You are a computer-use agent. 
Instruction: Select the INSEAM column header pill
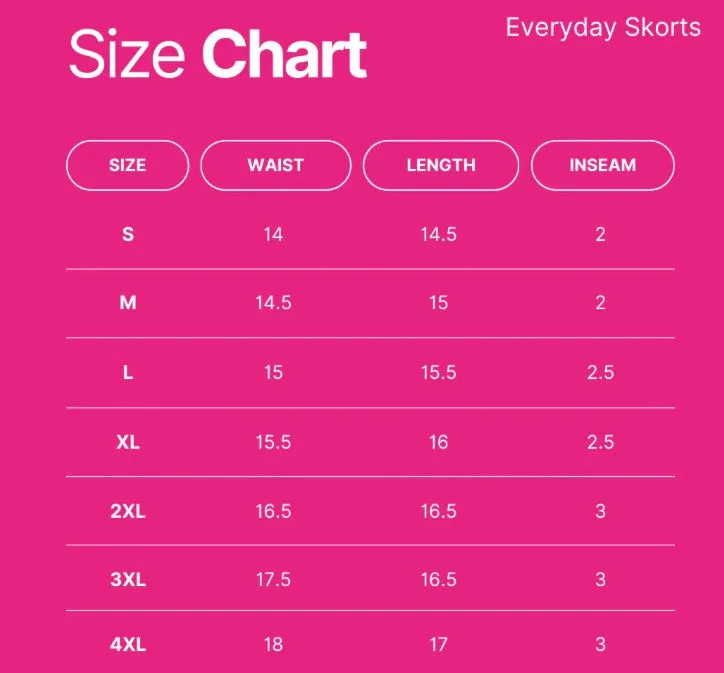pyautogui.click(x=603, y=165)
